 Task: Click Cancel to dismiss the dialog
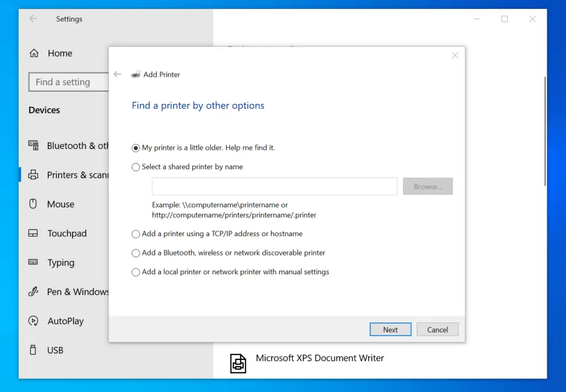[437, 329]
